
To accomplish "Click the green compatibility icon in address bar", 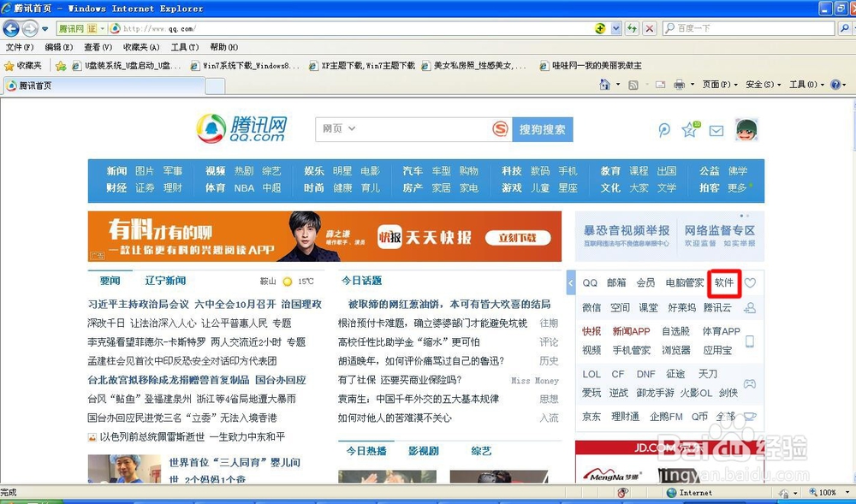I will (601, 28).
